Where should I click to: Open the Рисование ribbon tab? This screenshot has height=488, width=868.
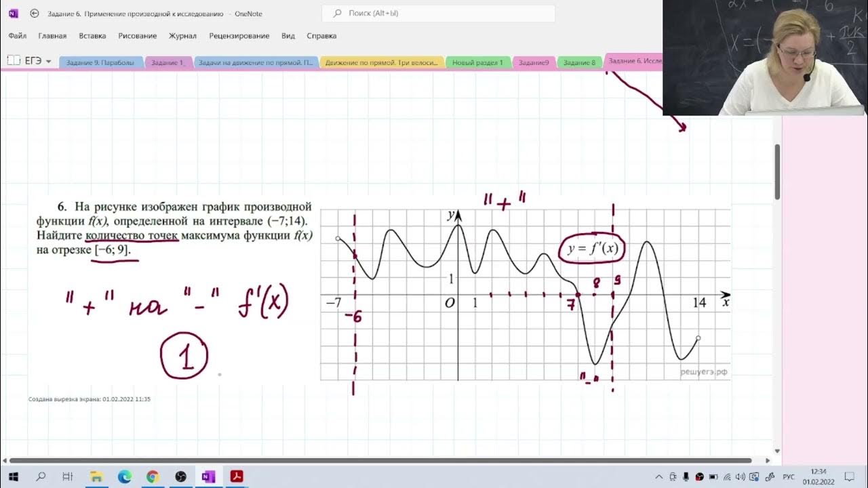point(137,36)
